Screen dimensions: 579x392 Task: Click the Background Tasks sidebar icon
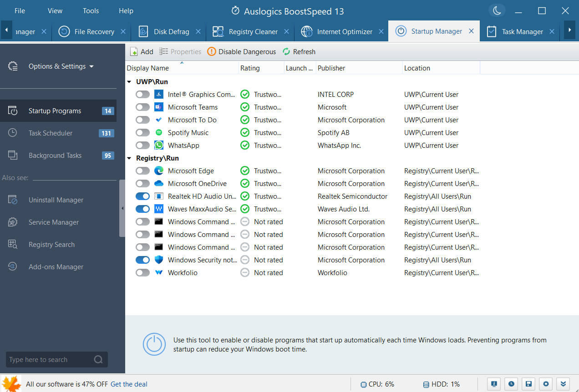(x=13, y=155)
